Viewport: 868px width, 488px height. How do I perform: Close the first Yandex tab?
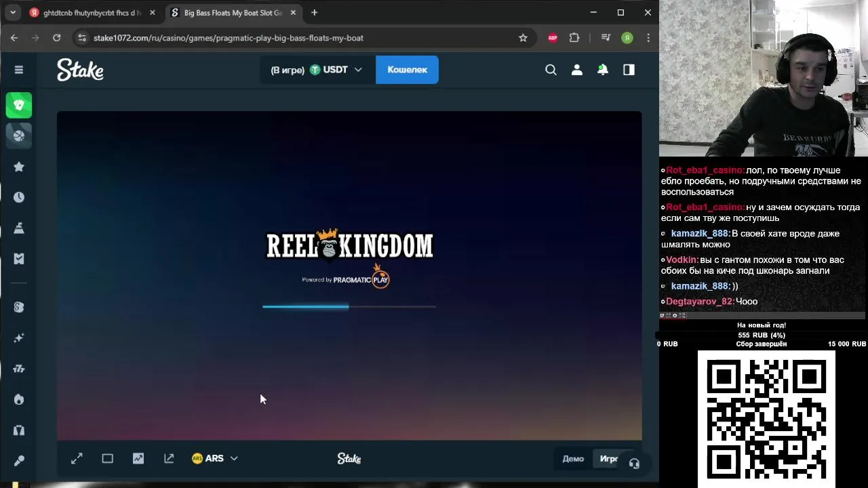pyautogui.click(x=152, y=13)
